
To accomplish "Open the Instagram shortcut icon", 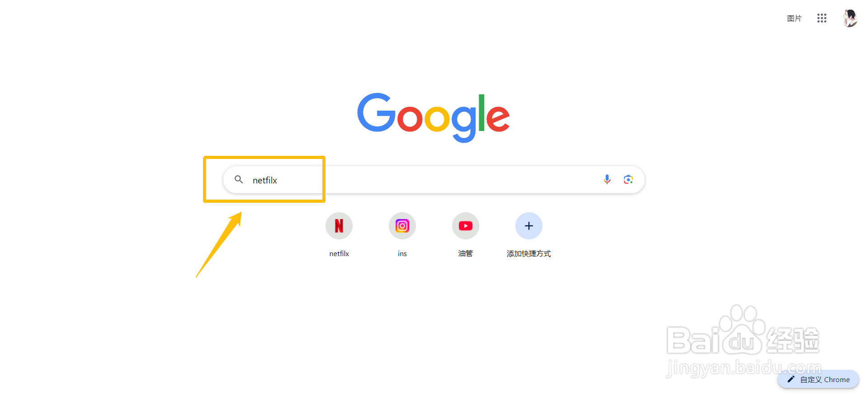I will [x=402, y=226].
